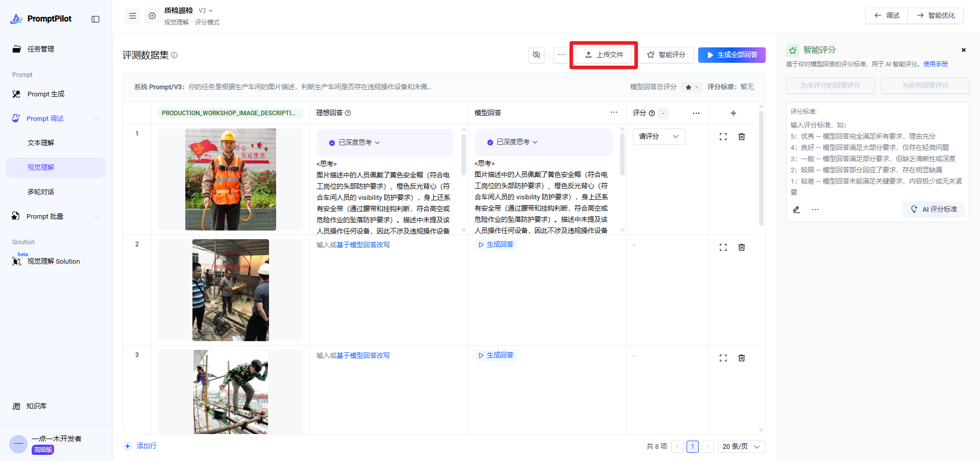
Task: Expand row 2 with fullscreen icon
Action: (x=723, y=247)
